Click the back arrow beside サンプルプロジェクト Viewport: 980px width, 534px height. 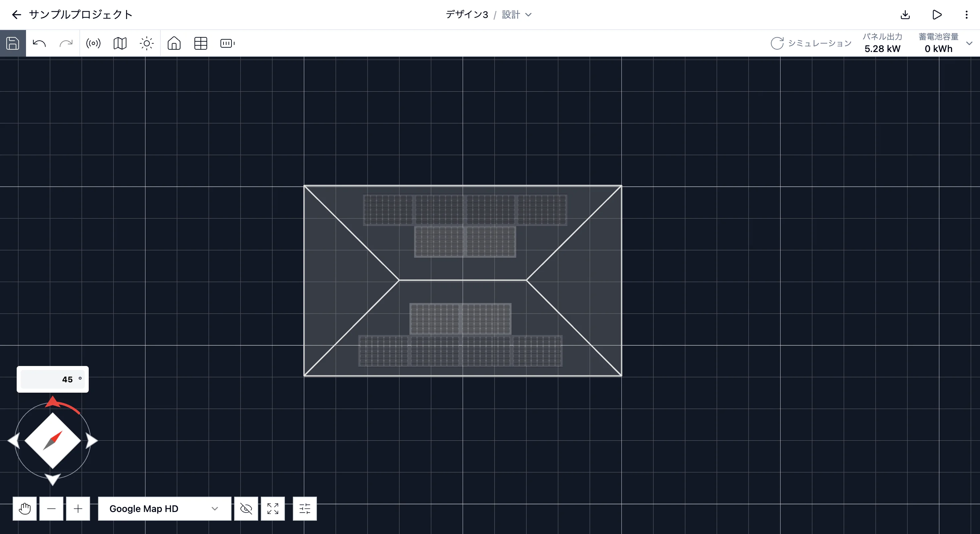point(16,15)
